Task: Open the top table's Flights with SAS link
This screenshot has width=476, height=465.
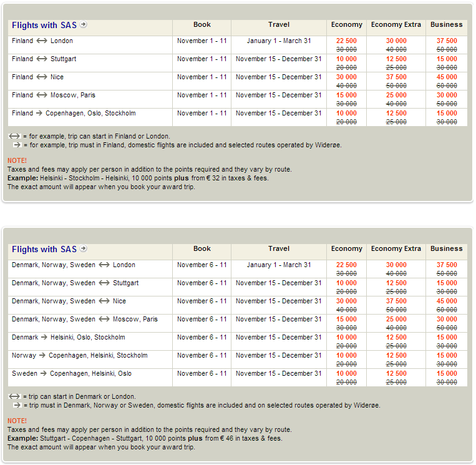Action: [44, 26]
